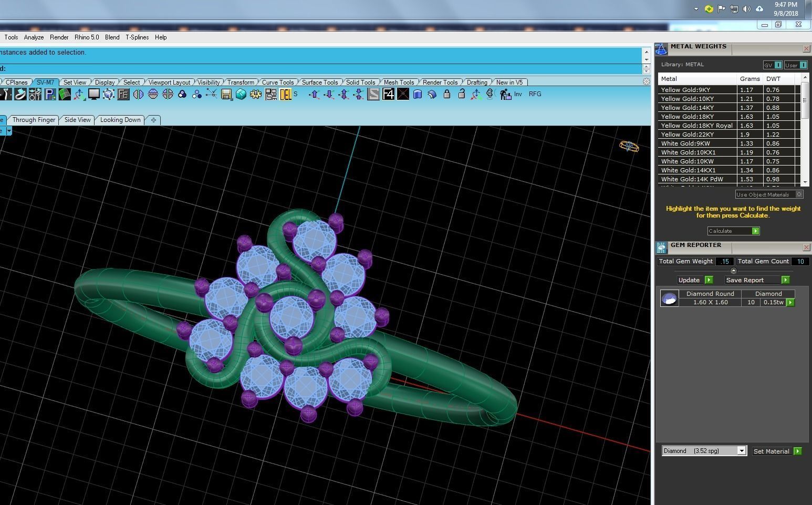Click the four-way symmetry icon

[168, 94]
